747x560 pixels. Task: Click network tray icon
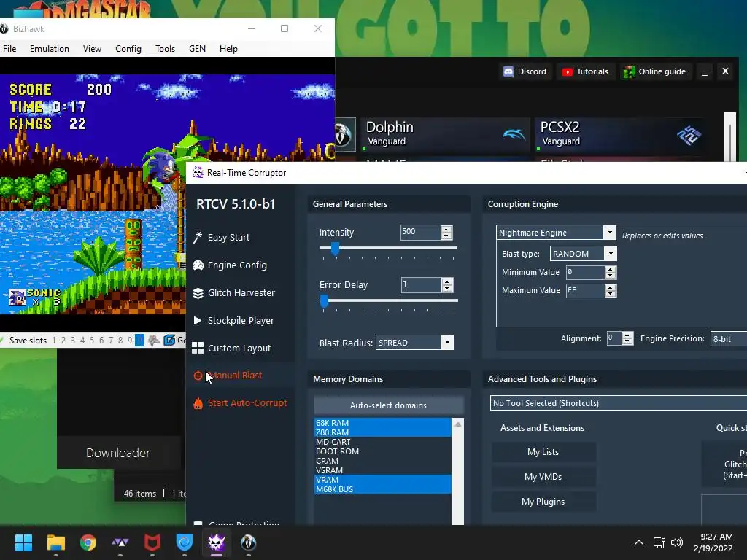pyautogui.click(x=659, y=542)
